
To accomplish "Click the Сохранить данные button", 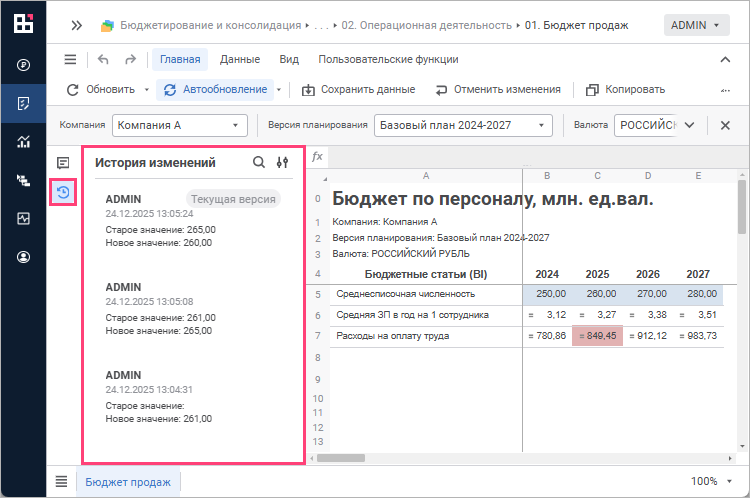I will pos(358,90).
